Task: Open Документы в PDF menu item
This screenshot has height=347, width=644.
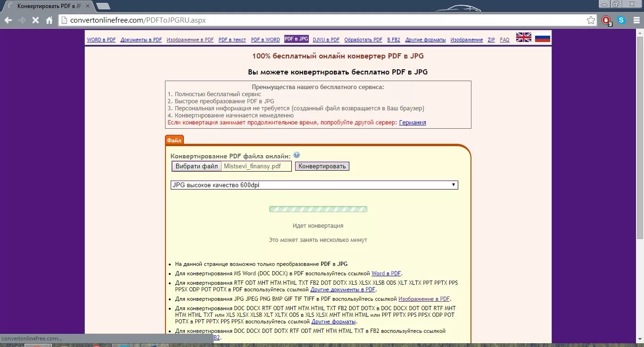Action: pyautogui.click(x=141, y=40)
